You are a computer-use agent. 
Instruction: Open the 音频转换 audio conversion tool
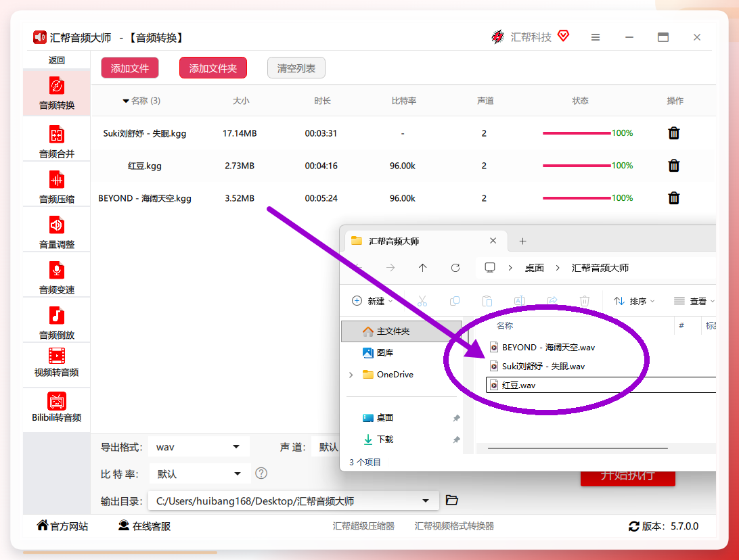(x=57, y=93)
